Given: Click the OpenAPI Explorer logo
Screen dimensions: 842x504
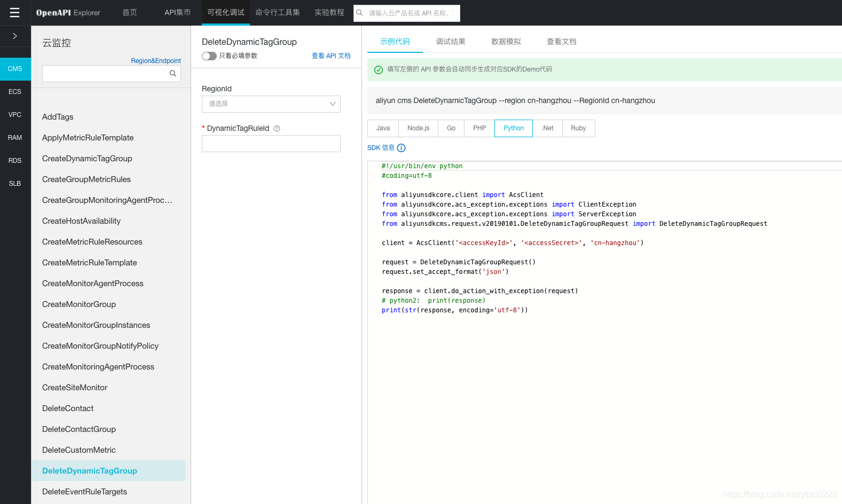Looking at the screenshot, I should [68, 13].
